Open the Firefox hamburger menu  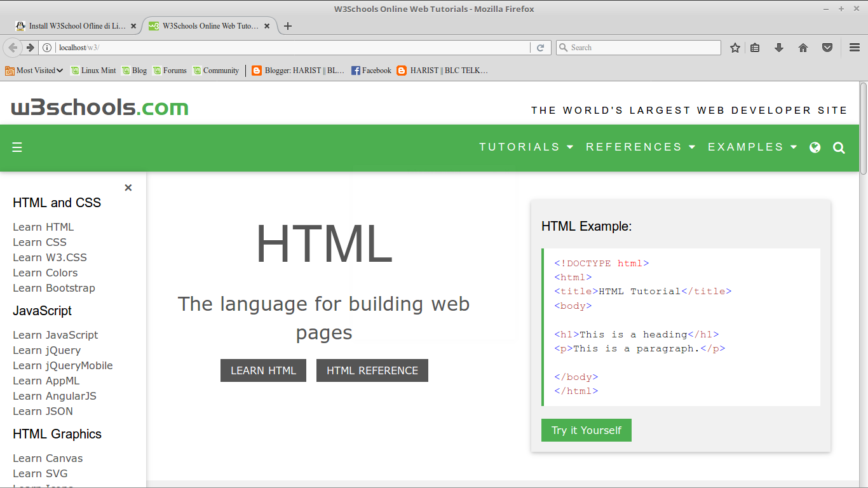(x=855, y=48)
